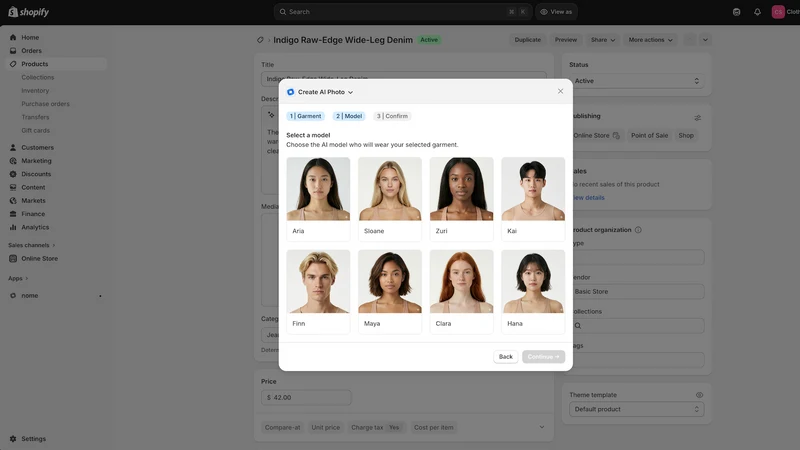800x450 pixels.
Task: Open Transfers in the sidebar
Action: pyautogui.click(x=35, y=117)
